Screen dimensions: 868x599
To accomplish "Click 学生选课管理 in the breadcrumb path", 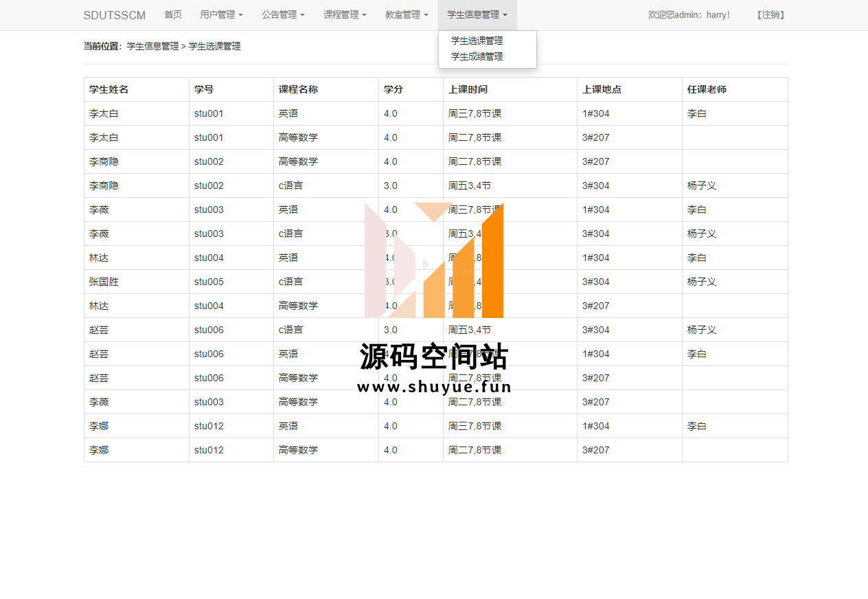I will (214, 46).
